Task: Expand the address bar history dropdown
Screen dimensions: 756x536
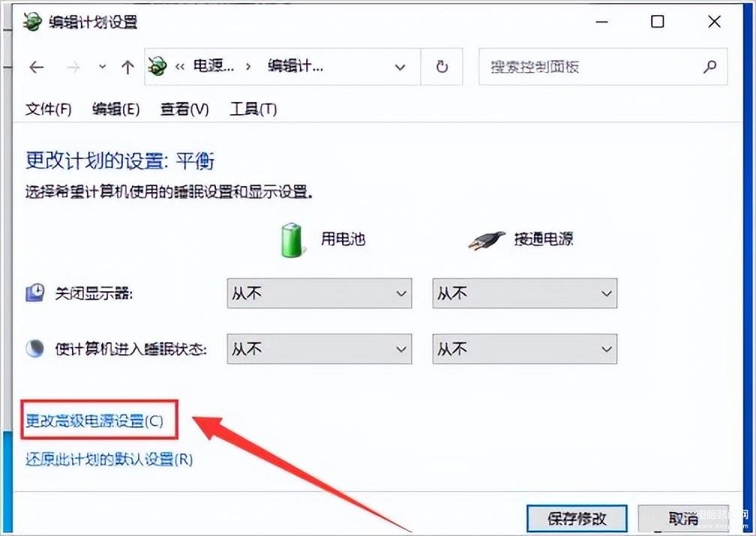Action: (400, 67)
